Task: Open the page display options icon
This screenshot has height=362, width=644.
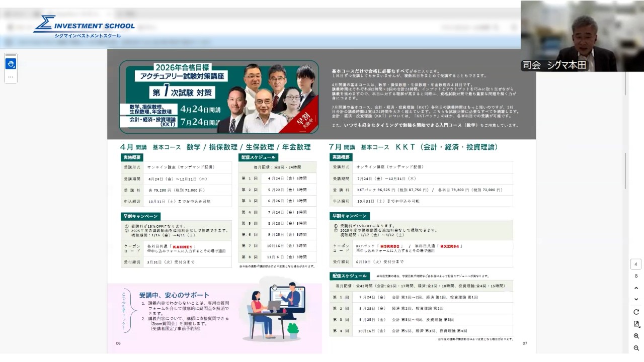Action: pos(636,324)
